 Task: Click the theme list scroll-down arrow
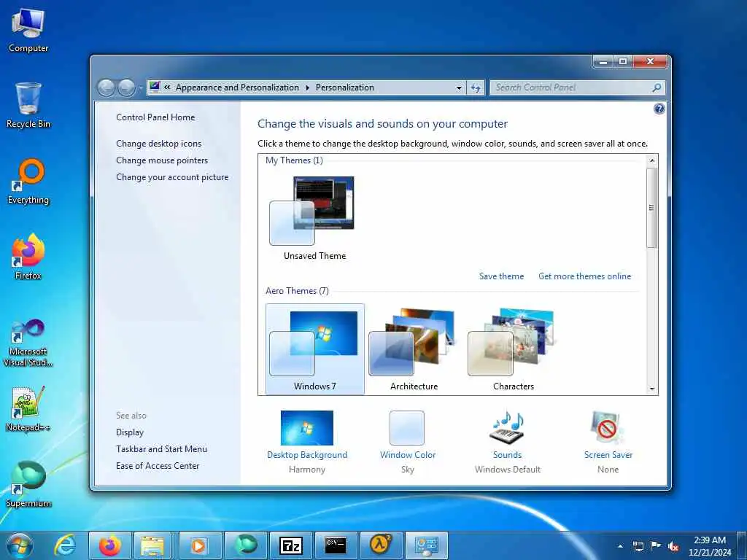(x=652, y=389)
